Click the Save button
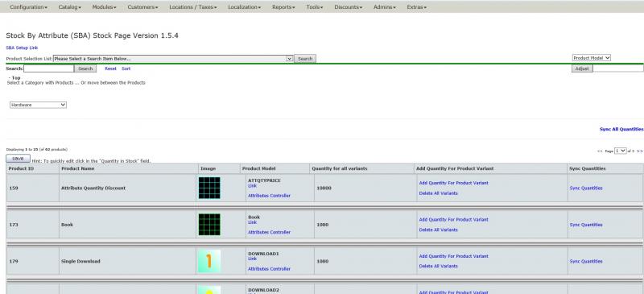The height and width of the screenshot is (294, 644). (18, 159)
